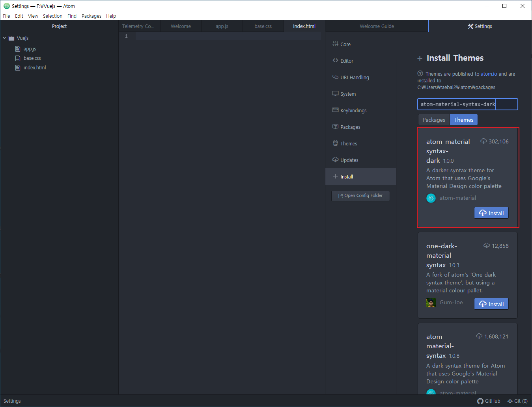Open one-dark-material-syntax theme title
The width and height of the screenshot is (532, 407).
coord(442,255)
